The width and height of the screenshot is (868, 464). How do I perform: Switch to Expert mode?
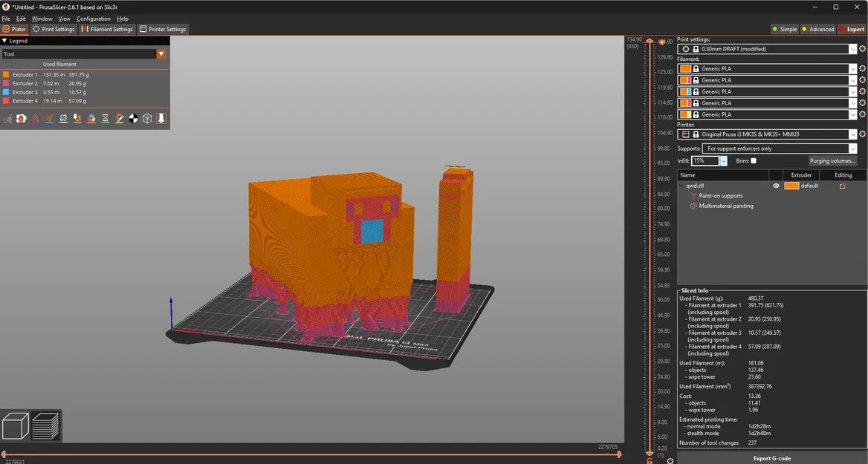pos(852,29)
